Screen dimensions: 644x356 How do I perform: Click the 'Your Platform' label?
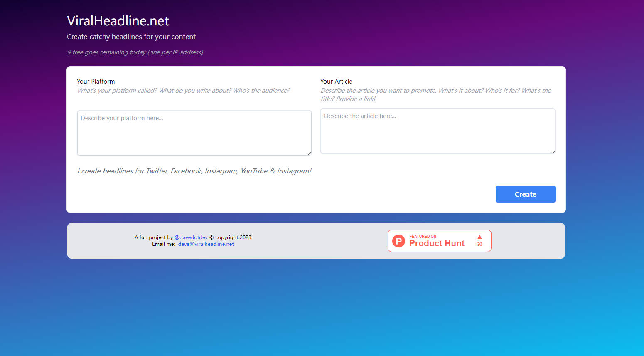(96, 82)
